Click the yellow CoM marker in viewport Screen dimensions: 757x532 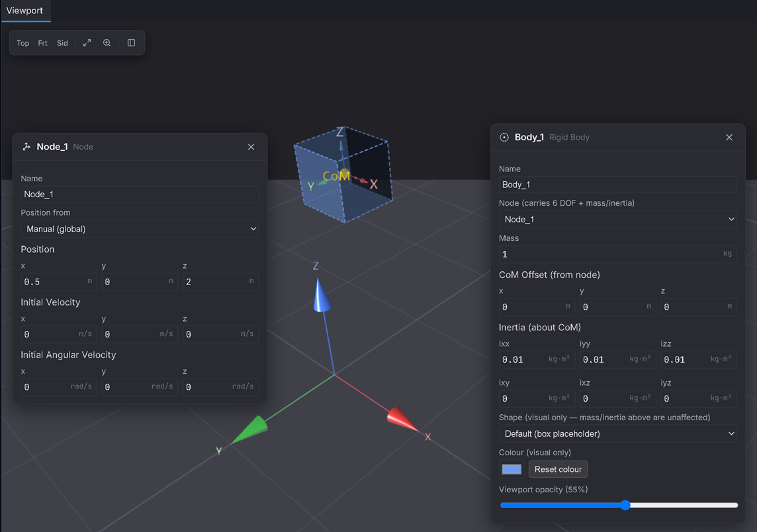(337, 176)
